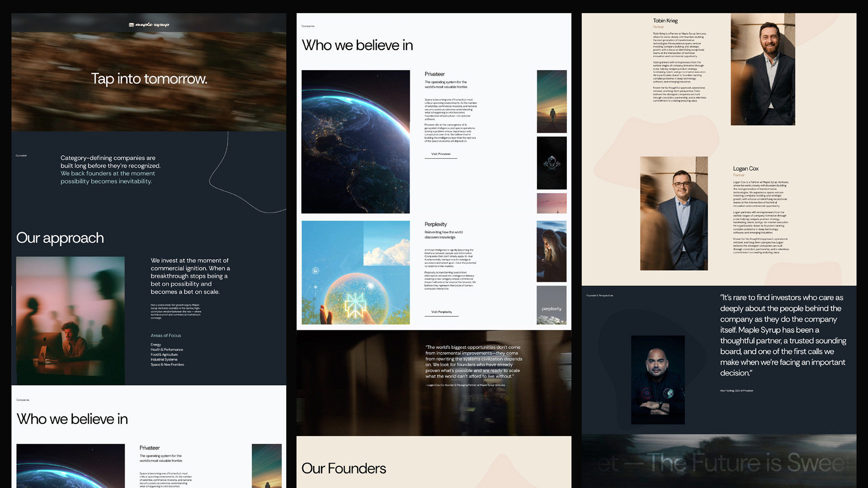This screenshot has height=488, width=868.
Task: Click the 'Areas of Focus' subheading
Action: pyautogui.click(x=166, y=336)
